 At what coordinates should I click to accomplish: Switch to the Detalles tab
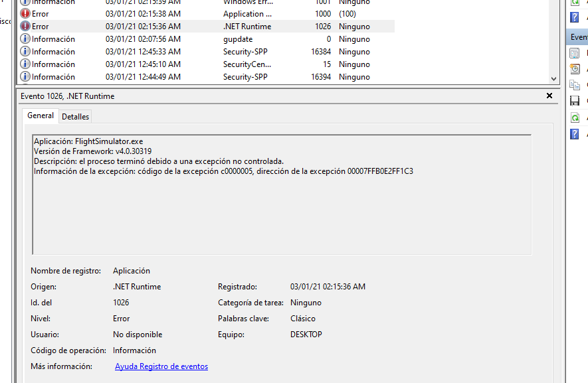pos(75,117)
